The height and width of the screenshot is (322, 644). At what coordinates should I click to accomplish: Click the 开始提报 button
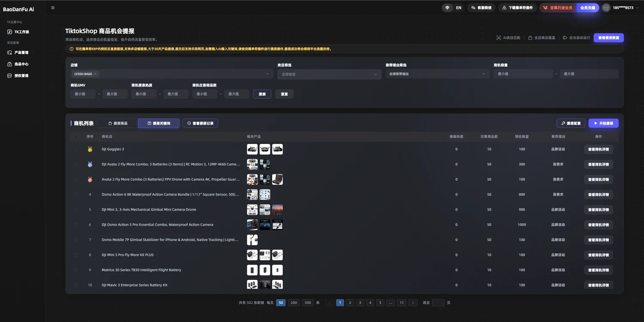tap(604, 123)
